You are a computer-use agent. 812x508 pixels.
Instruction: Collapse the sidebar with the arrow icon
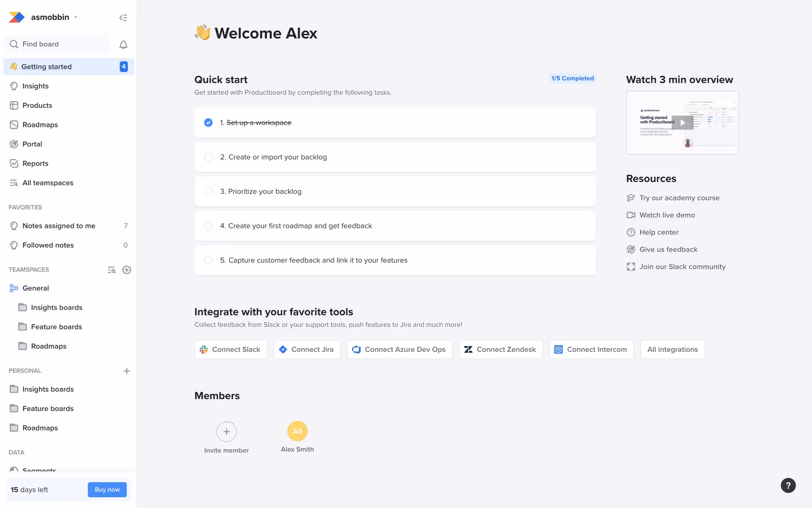(123, 18)
